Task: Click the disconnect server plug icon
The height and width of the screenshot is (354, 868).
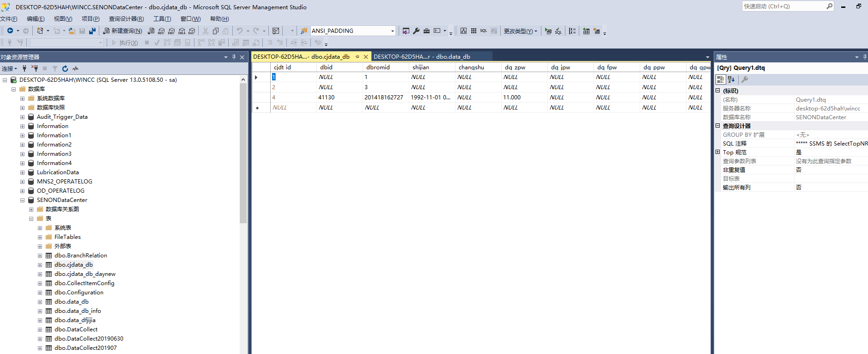Action: tap(35, 68)
